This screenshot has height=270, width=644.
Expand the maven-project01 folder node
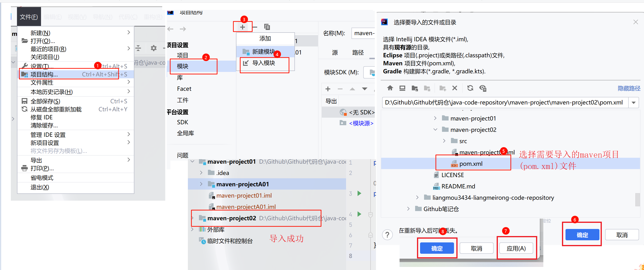click(x=435, y=118)
